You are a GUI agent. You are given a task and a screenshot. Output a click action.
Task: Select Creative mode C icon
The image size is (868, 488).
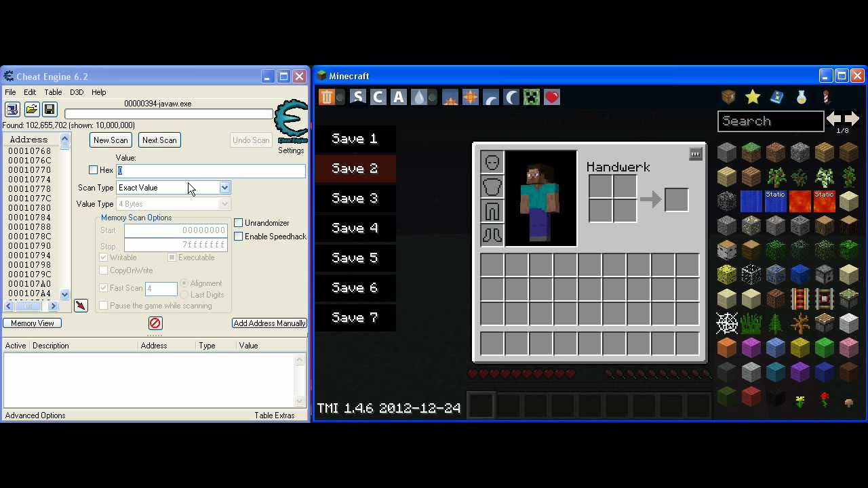point(378,97)
